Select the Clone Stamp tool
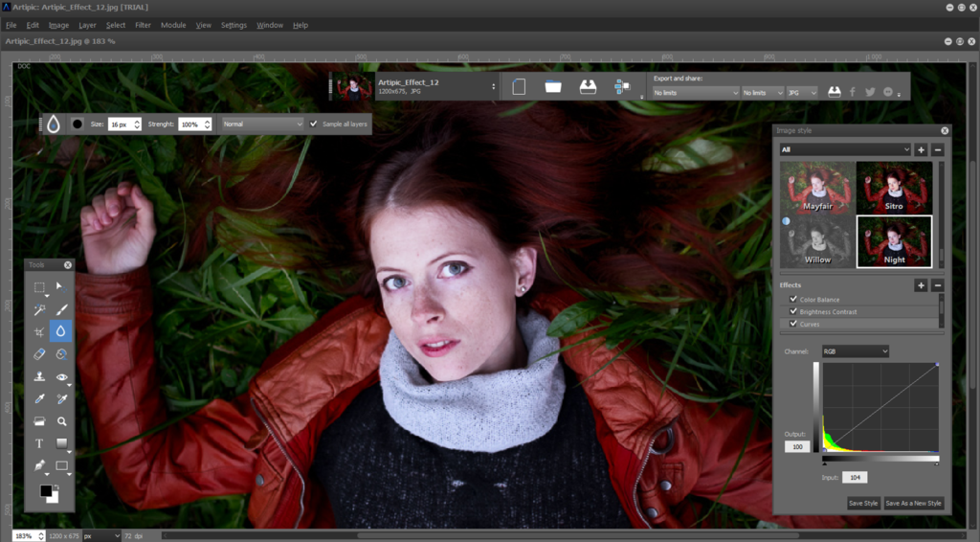Screen dimensions: 980x542 (39, 376)
